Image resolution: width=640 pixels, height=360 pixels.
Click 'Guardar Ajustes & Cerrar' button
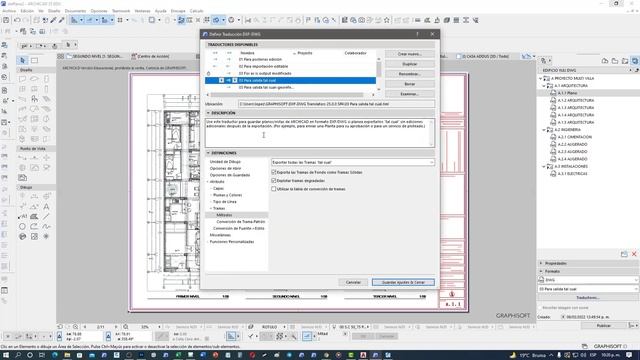(403, 282)
